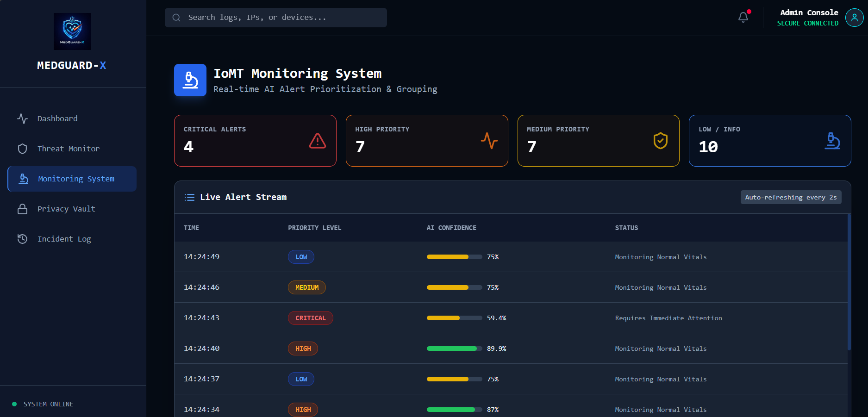Select the MEDIUM priority badge
The width and height of the screenshot is (868, 417).
coord(307,287)
